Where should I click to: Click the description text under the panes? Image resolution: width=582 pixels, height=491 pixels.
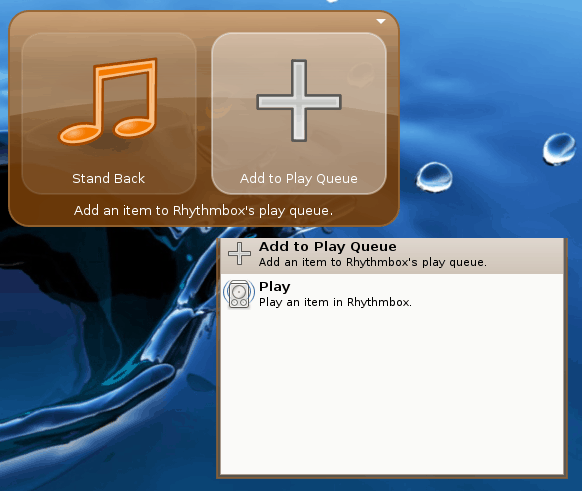point(203,210)
